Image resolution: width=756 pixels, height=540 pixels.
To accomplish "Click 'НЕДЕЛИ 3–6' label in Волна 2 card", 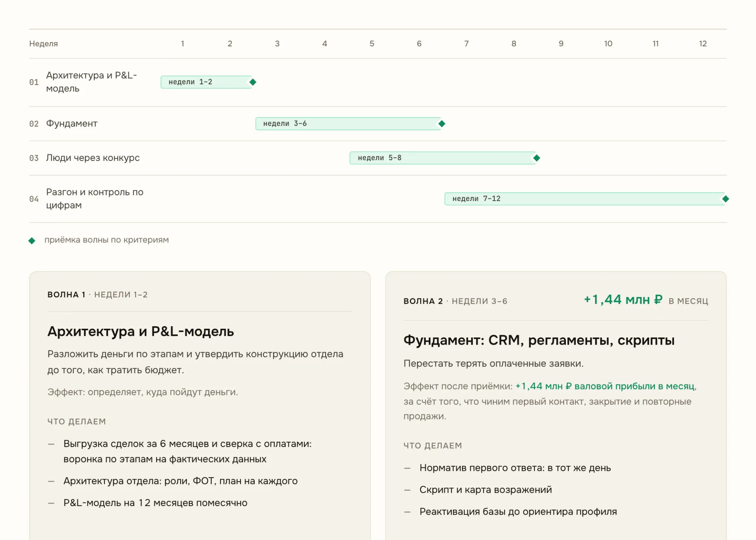I will (x=480, y=301).
